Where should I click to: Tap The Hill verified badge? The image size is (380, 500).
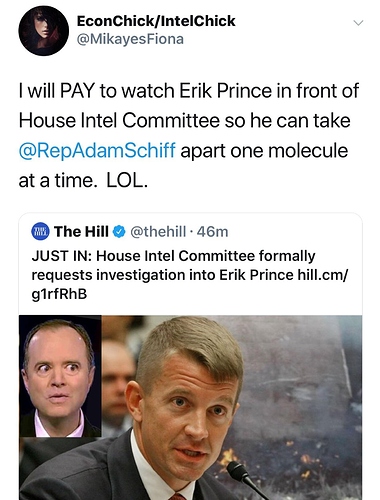tap(119, 232)
